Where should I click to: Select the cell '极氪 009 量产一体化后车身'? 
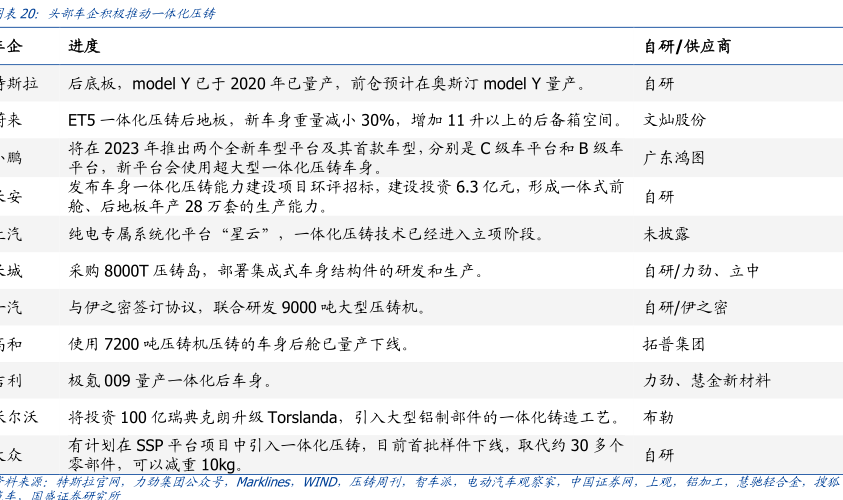coord(170,381)
